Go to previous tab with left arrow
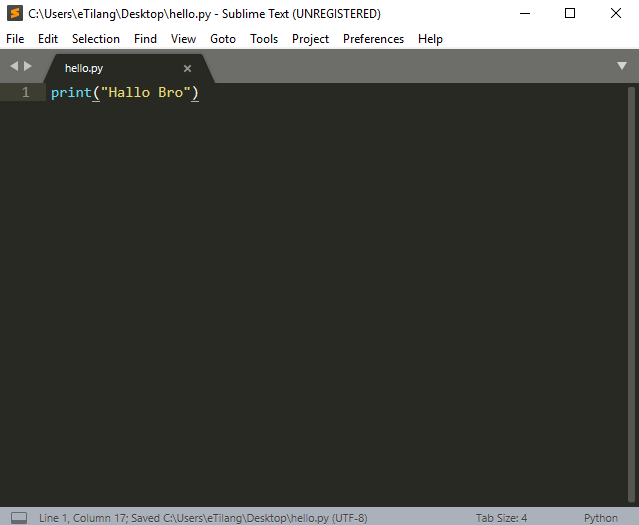 pos(14,66)
